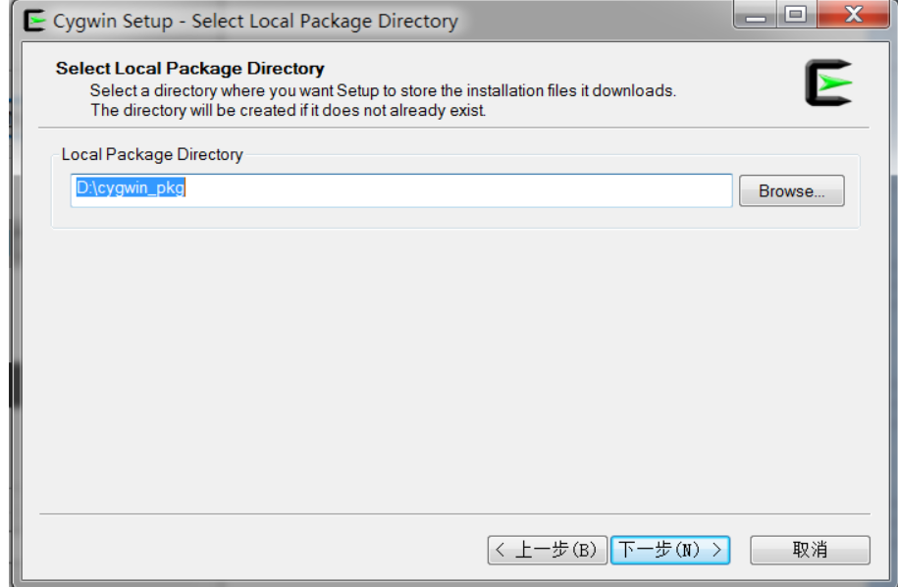Close the Cygwin Setup window
Viewport: 898px width, 588px height.
[x=853, y=14]
